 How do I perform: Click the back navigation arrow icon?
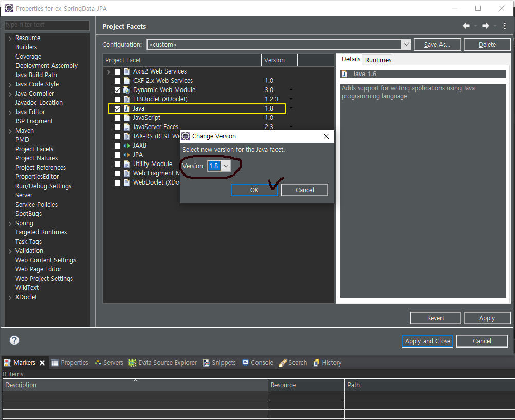(466, 26)
